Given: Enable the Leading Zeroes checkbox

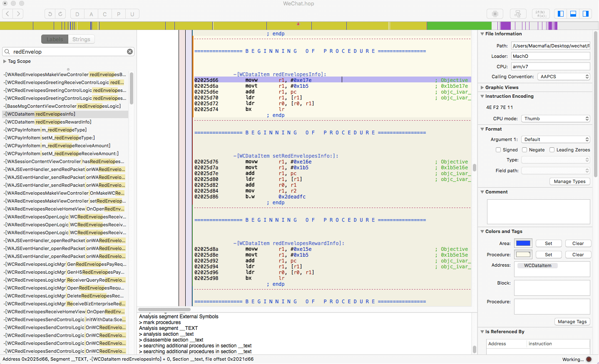Looking at the screenshot, I should tap(552, 150).
